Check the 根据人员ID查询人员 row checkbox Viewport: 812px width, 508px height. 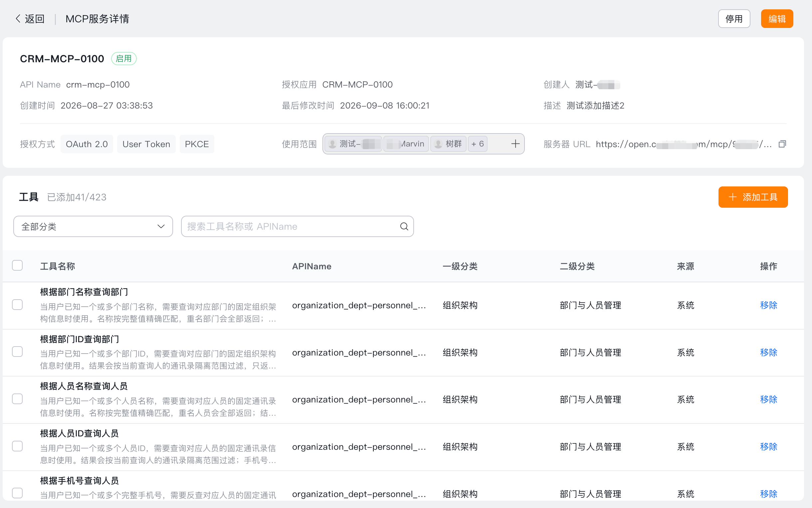pyautogui.click(x=17, y=446)
